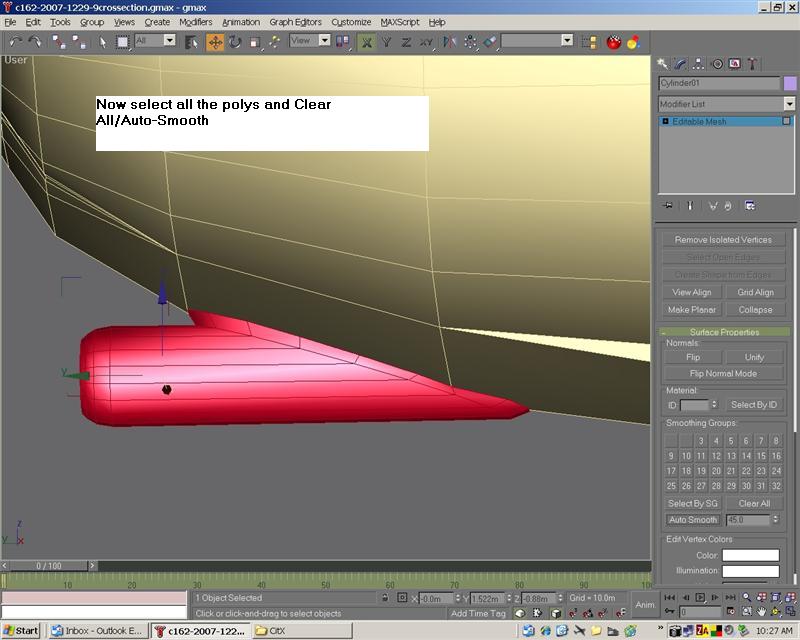The width and height of the screenshot is (800, 640).
Task: Toggle smoothing group 3 button
Action: coord(701,440)
